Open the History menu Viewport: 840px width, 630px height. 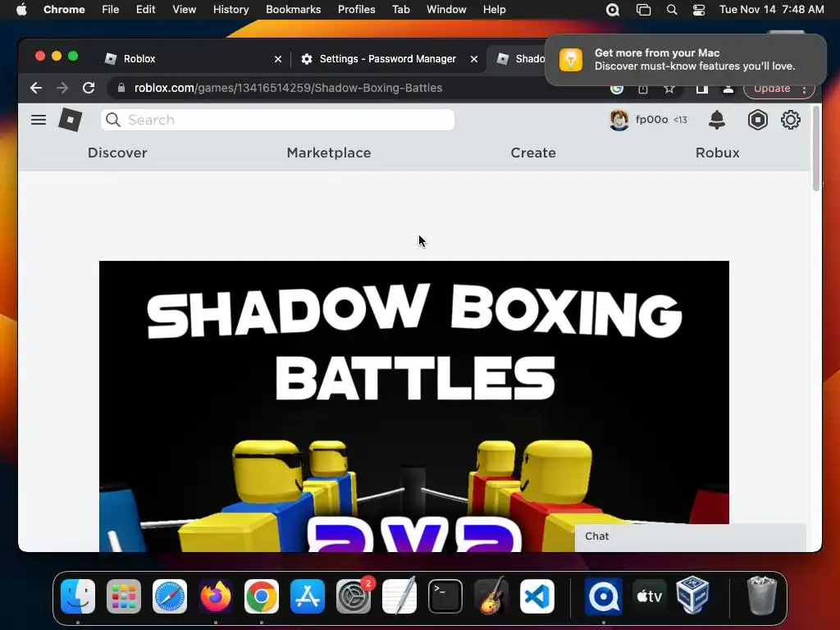[x=231, y=10]
